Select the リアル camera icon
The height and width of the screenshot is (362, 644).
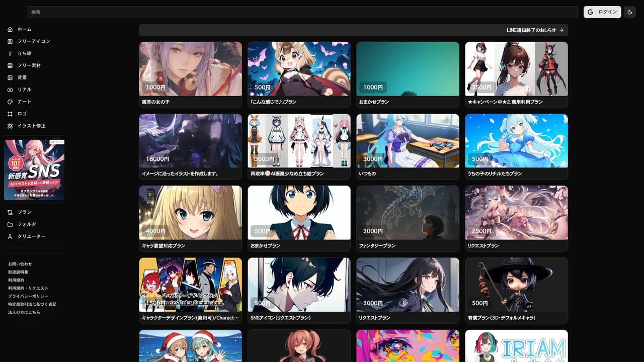point(10,89)
